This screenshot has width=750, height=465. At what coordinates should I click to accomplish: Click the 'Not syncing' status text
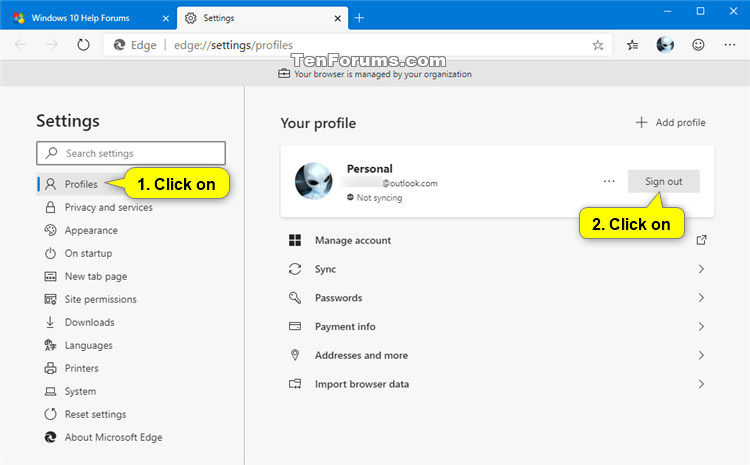tap(379, 198)
